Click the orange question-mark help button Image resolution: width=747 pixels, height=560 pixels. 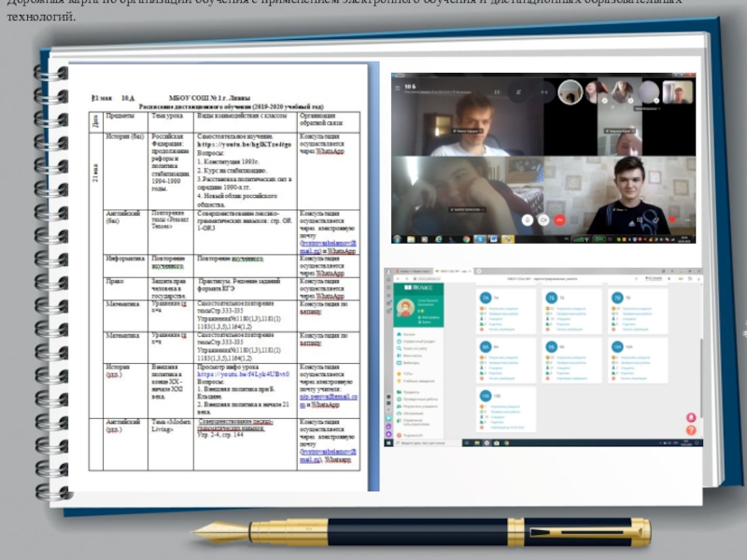tap(691, 430)
